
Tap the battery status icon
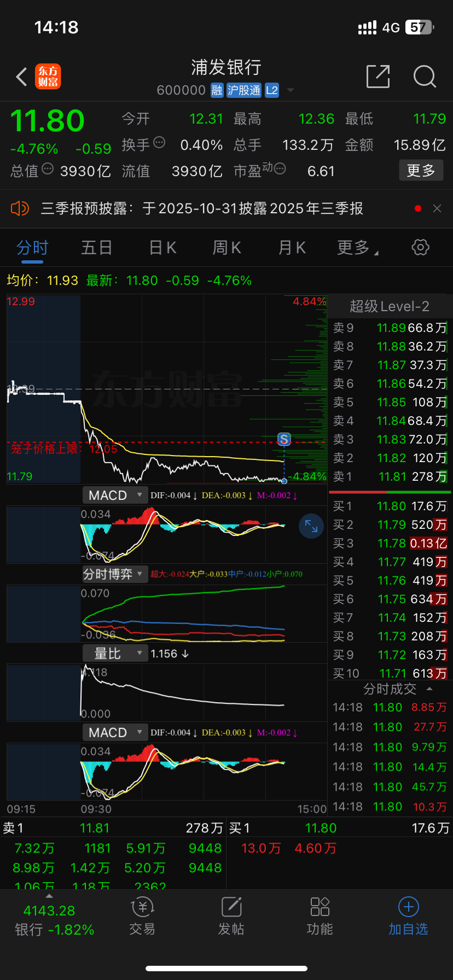(x=420, y=27)
